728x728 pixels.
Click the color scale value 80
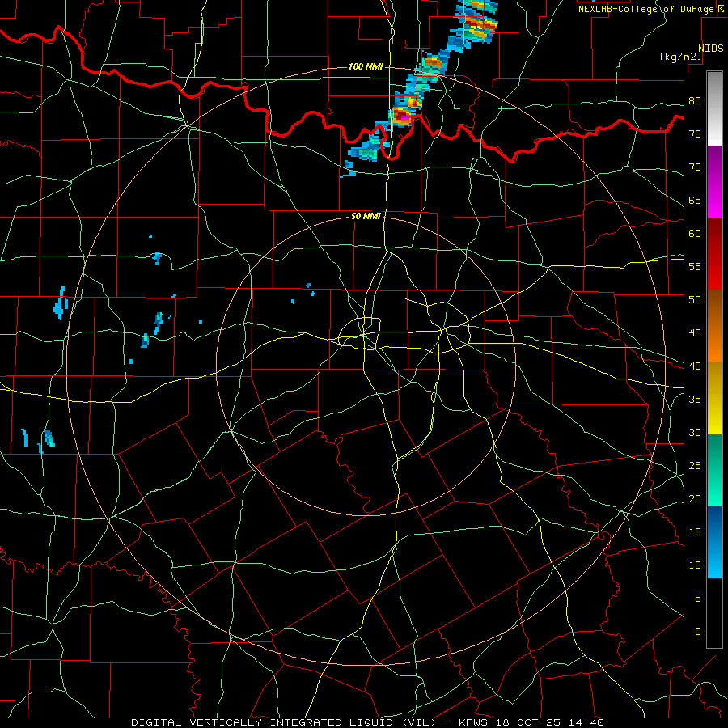tap(695, 101)
